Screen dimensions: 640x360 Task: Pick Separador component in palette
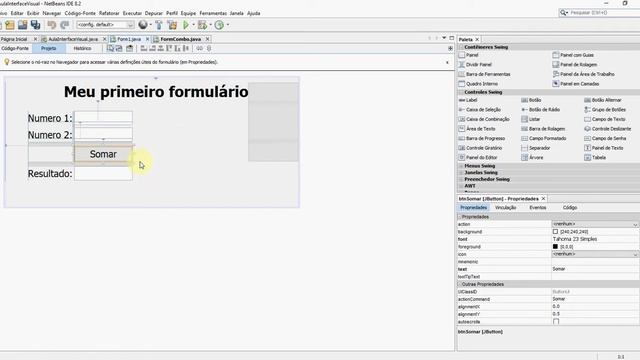(x=536, y=148)
